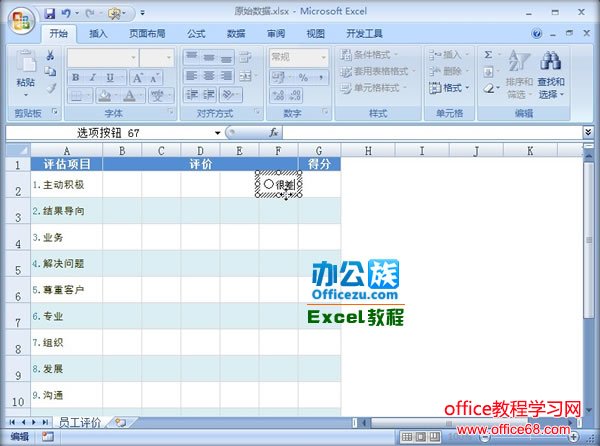Screen dimensions: 600x446
Task: Align text to the left
Action: click(192, 76)
